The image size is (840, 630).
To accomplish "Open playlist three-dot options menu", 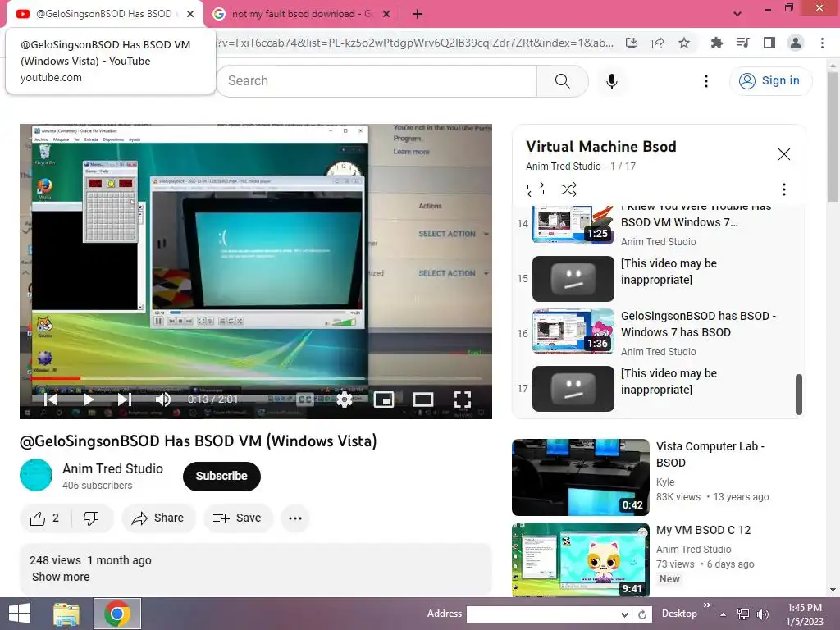I will click(783, 189).
